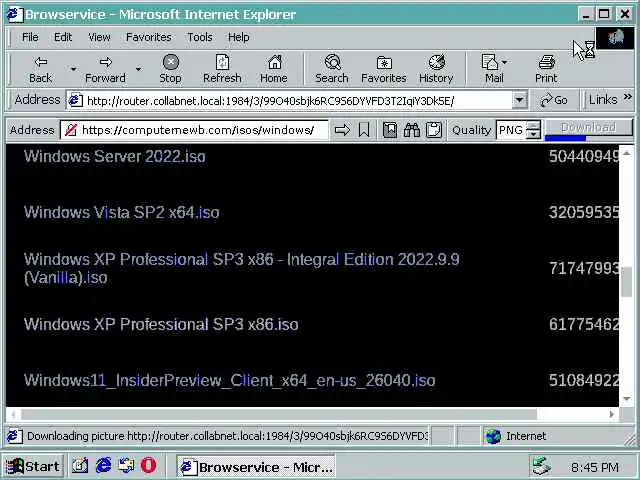Stop the page from loading
Image resolution: width=640 pixels, height=480 pixels.
170,69
